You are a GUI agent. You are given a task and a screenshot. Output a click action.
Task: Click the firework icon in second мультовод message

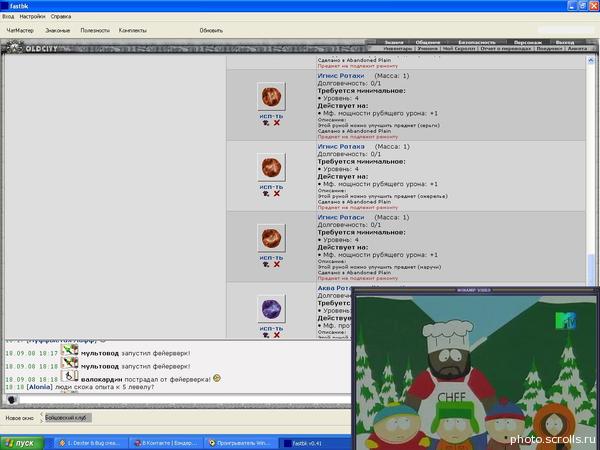click(70, 363)
